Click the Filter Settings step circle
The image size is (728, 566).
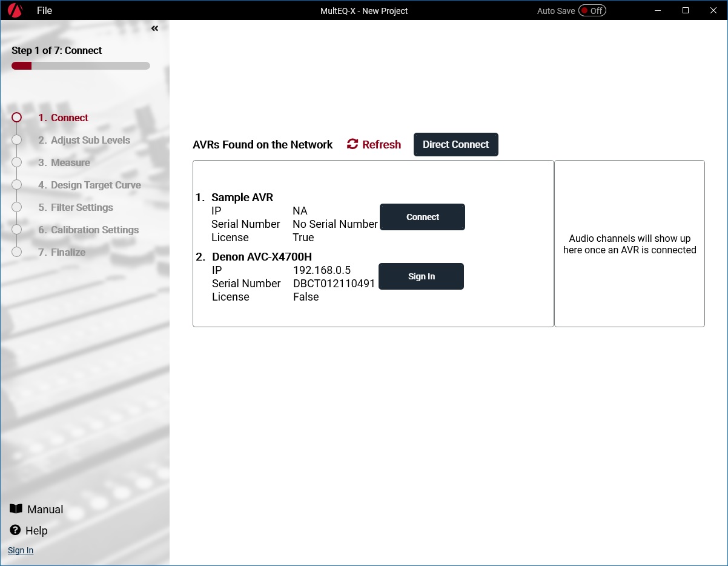coord(17,207)
